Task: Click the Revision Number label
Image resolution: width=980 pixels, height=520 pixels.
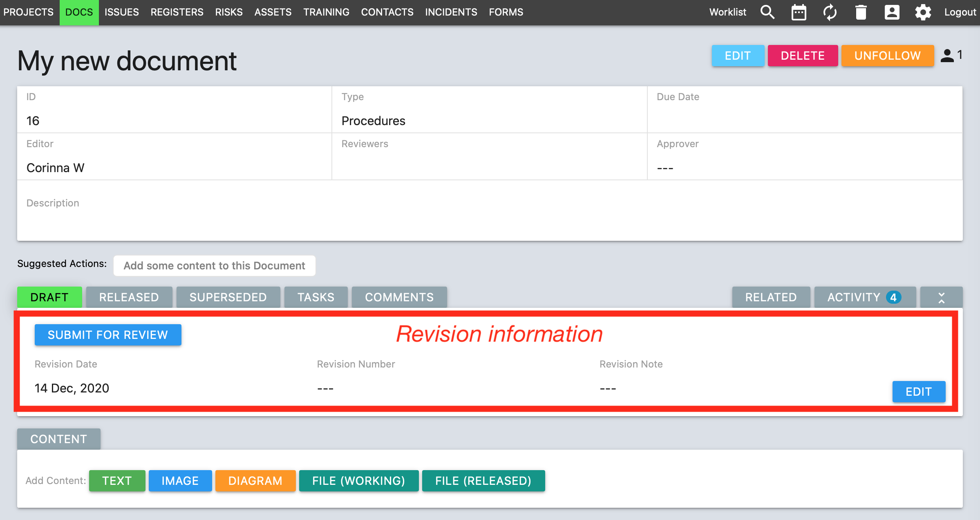Action: [x=356, y=364]
